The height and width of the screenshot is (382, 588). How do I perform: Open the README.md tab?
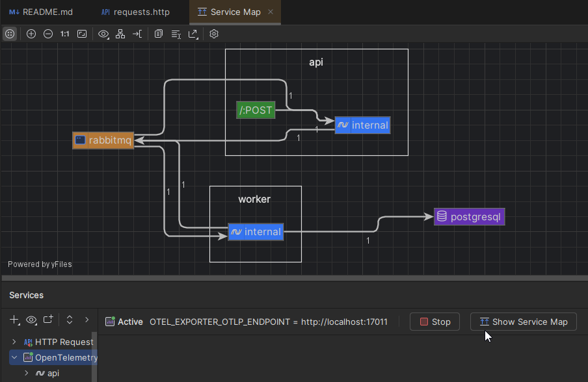(x=40, y=12)
